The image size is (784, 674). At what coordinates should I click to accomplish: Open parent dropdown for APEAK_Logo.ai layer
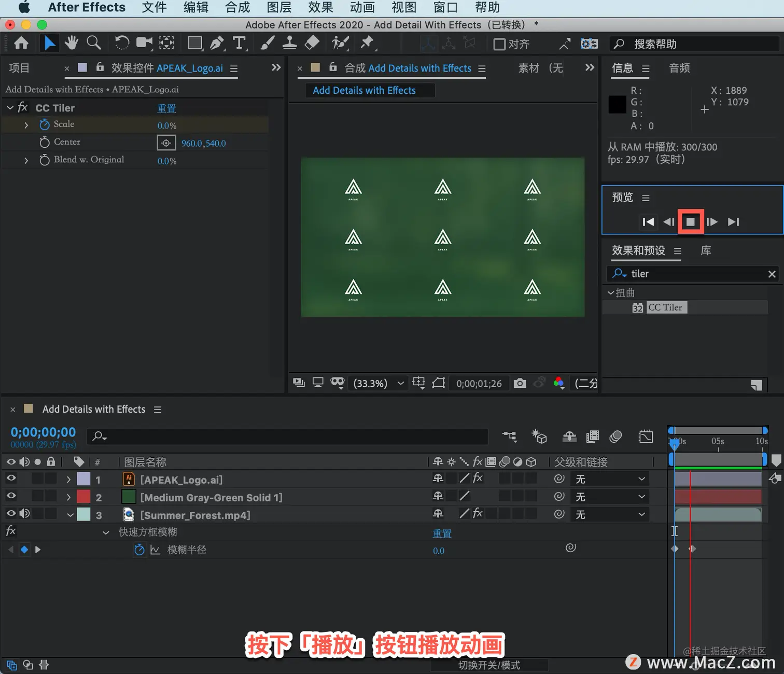tap(610, 479)
